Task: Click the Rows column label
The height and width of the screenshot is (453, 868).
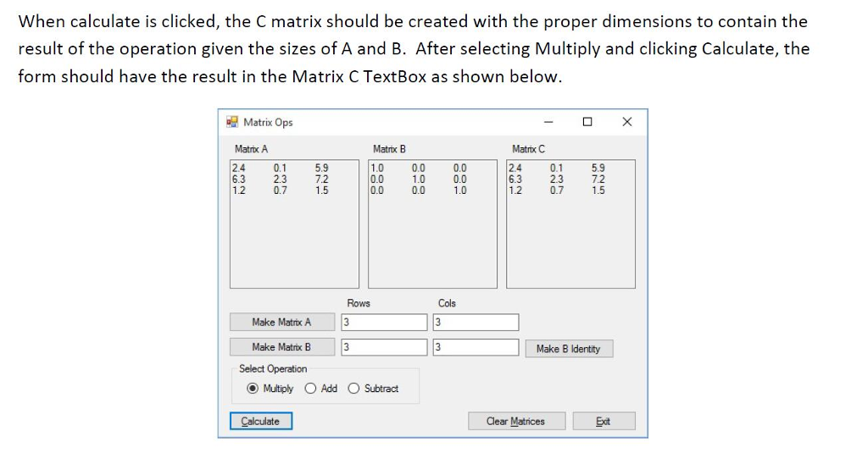Action: click(x=359, y=303)
